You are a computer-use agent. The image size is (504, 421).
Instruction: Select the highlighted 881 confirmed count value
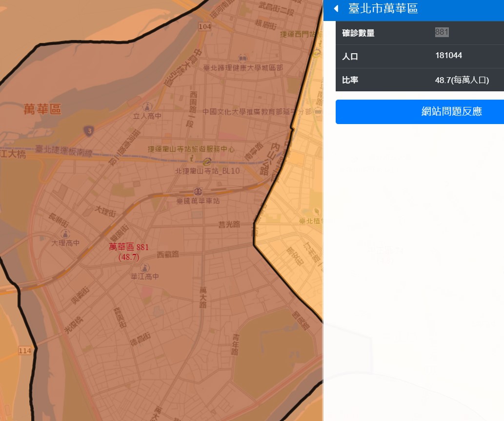coord(442,32)
